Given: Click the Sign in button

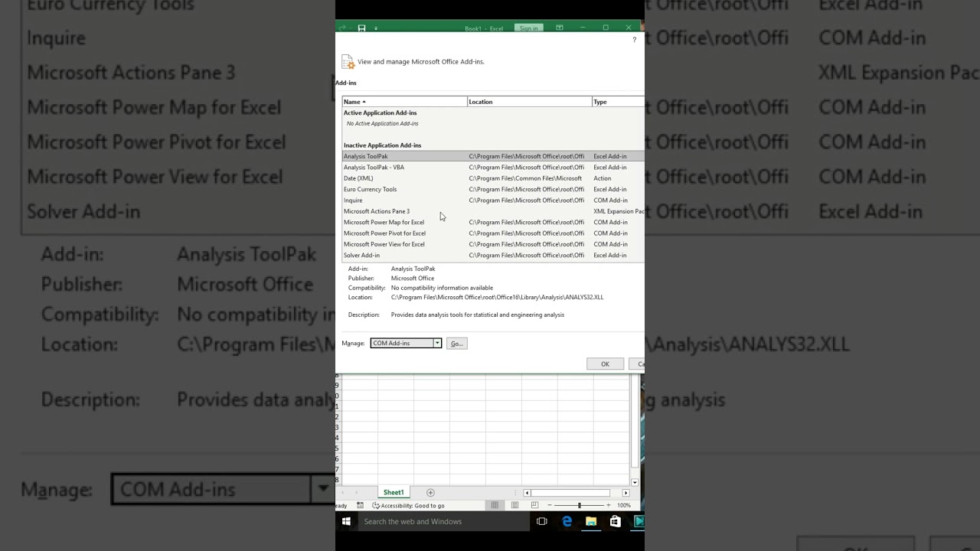Looking at the screenshot, I should click(x=528, y=28).
